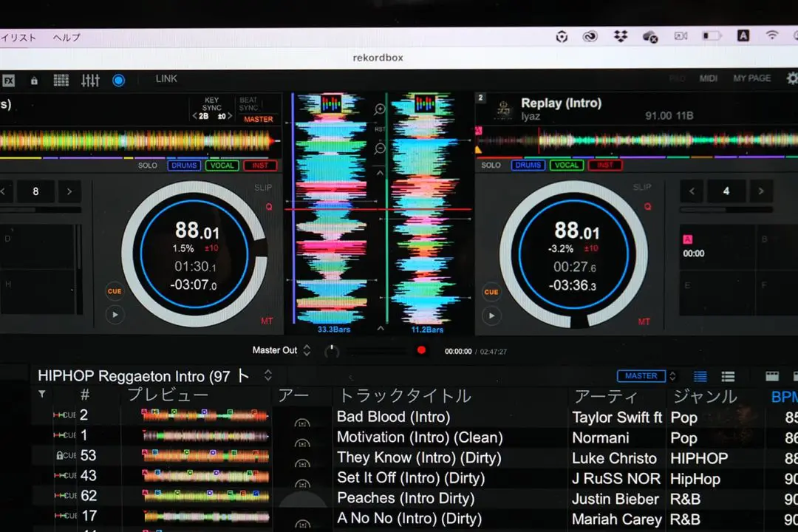The width and height of the screenshot is (798, 532).
Task: Sort by track number # column
Action: pos(85,394)
